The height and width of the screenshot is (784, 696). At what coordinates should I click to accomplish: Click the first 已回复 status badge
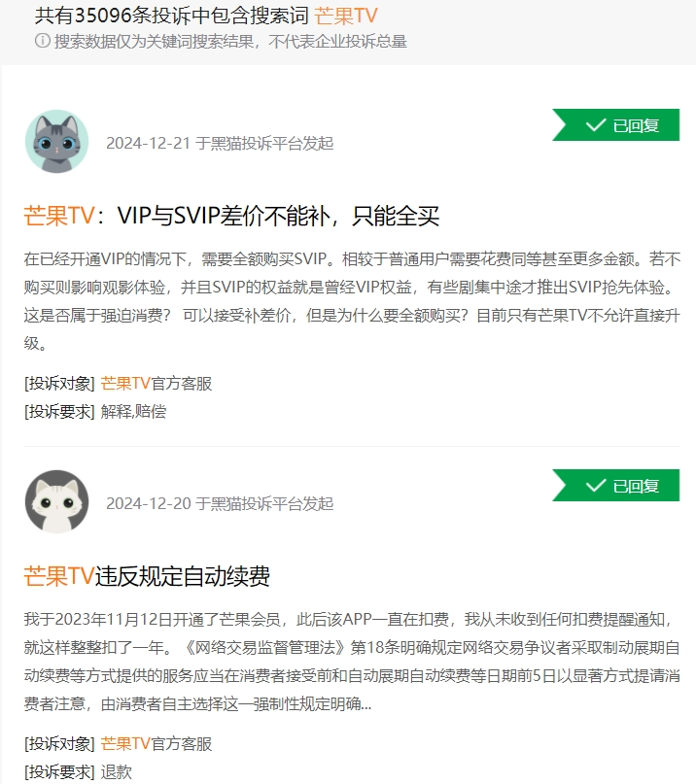616,124
